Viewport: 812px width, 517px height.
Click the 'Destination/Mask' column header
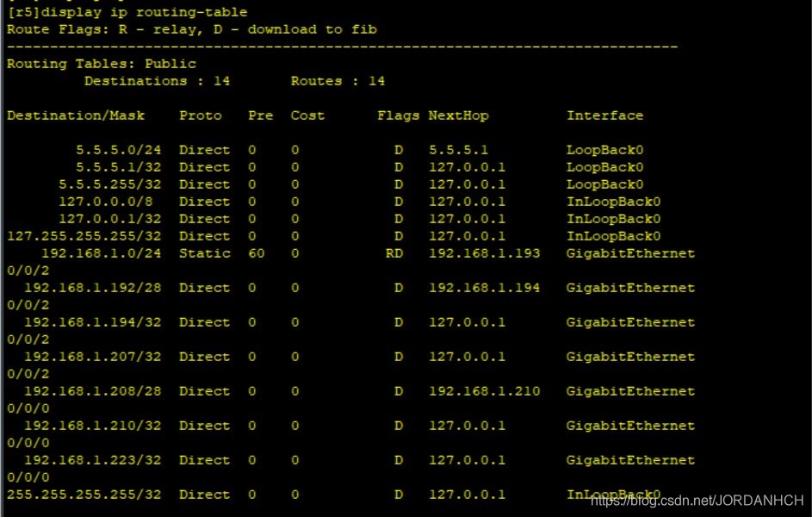[x=76, y=115]
